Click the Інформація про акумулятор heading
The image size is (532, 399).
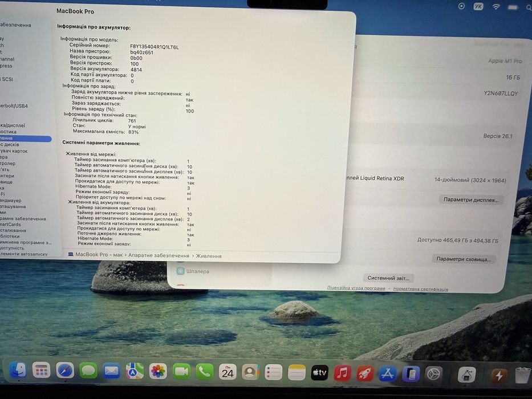94,27
